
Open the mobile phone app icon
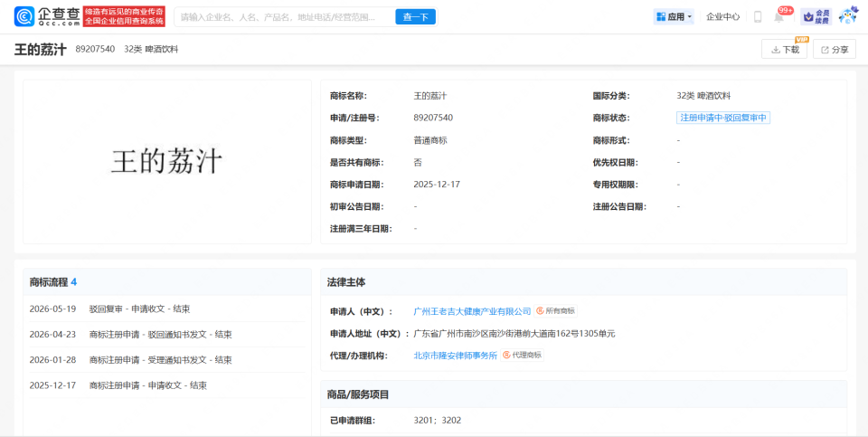[x=758, y=16]
